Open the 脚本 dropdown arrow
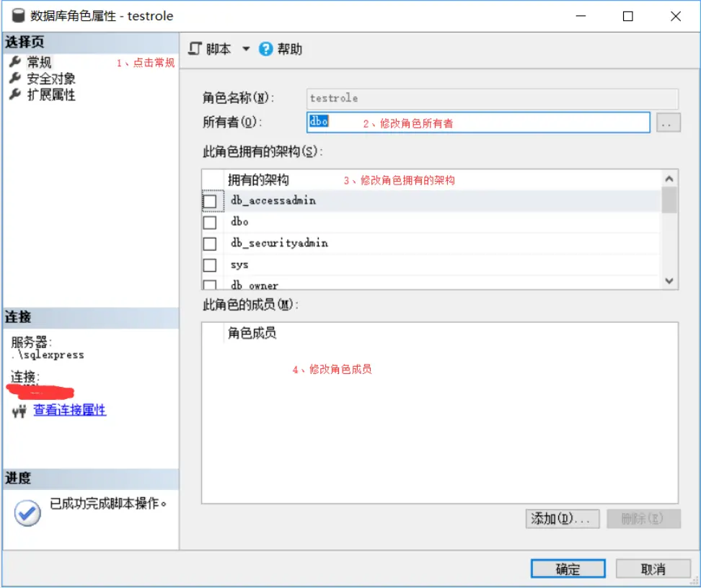701x588 pixels. [x=246, y=49]
